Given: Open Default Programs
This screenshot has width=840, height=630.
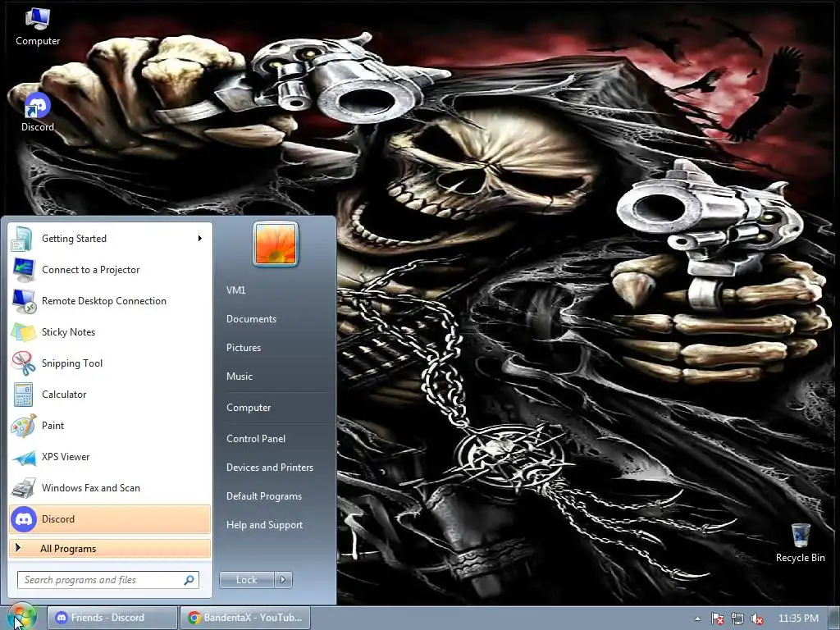Looking at the screenshot, I should pos(264,496).
